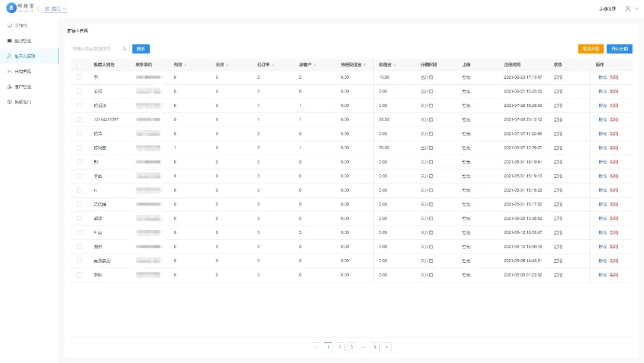This screenshot has height=363, width=644.
Task: Open the user account dropdown chevron
Action: 636,9
